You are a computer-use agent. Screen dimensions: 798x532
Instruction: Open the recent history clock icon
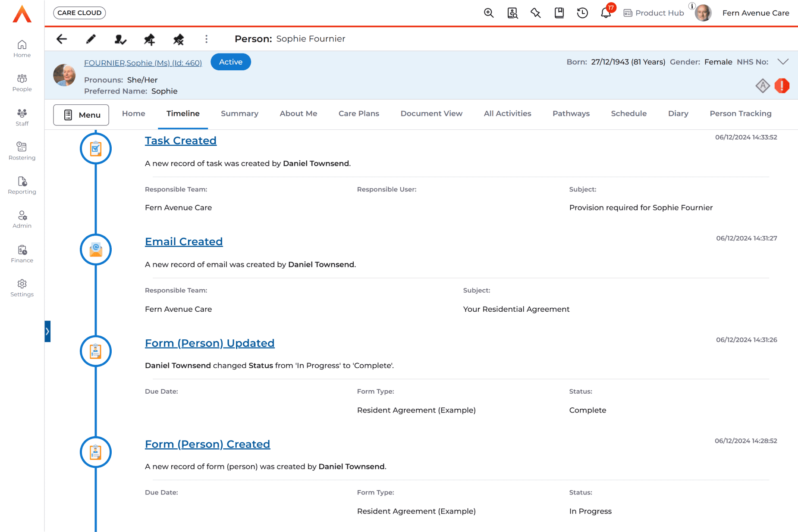(x=582, y=13)
